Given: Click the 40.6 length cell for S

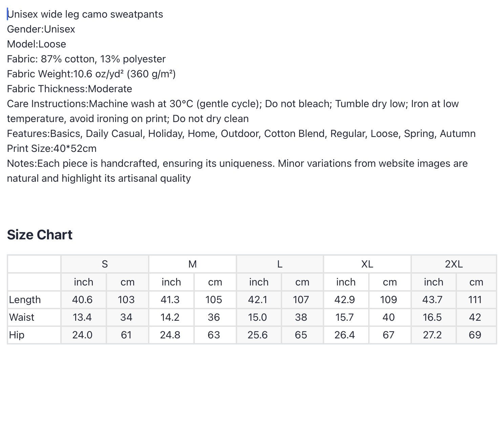Looking at the screenshot, I should pos(82,300).
